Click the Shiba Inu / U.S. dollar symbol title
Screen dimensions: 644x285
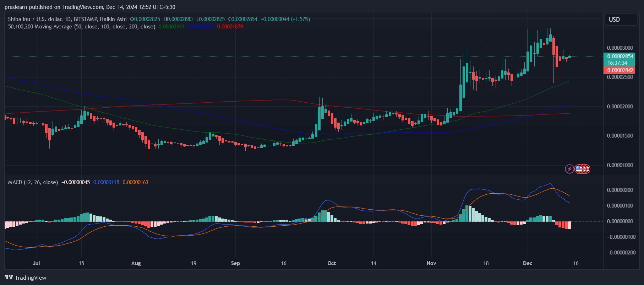[x=34, y=19]
